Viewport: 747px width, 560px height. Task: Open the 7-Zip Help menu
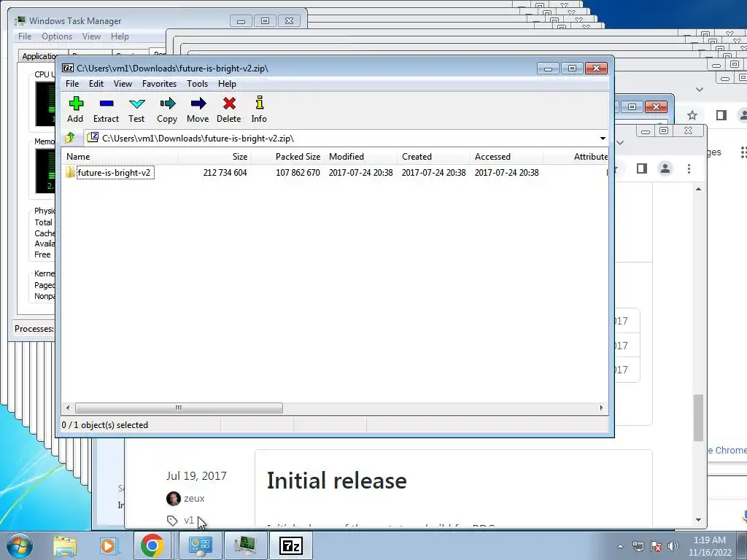(227, 84)
